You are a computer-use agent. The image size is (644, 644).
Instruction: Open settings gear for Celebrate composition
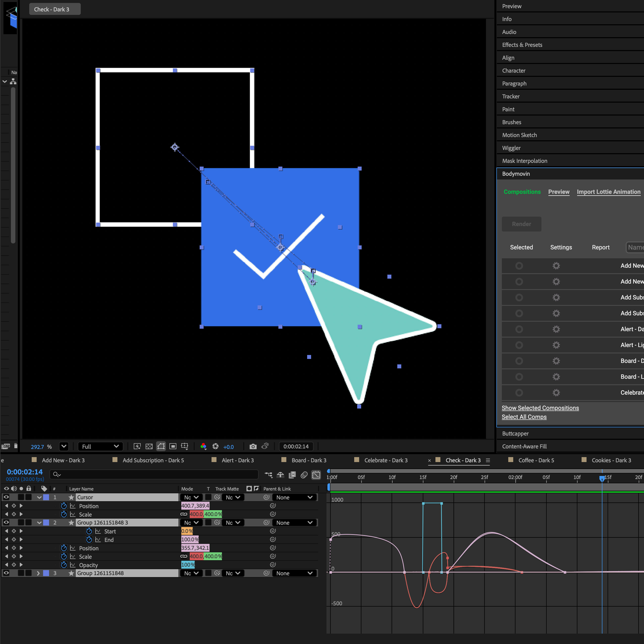coord(556,393)
